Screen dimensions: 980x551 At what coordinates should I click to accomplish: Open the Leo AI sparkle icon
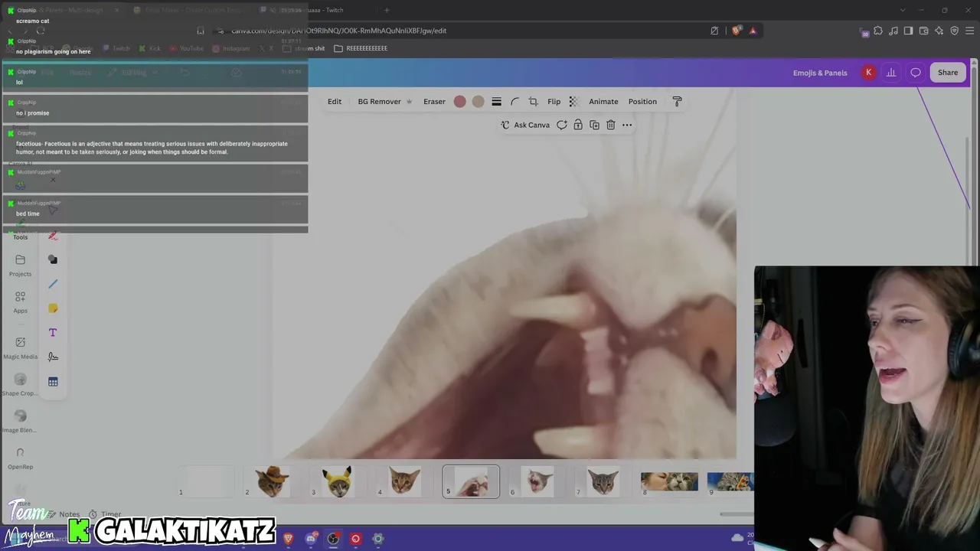pos(939,31)
